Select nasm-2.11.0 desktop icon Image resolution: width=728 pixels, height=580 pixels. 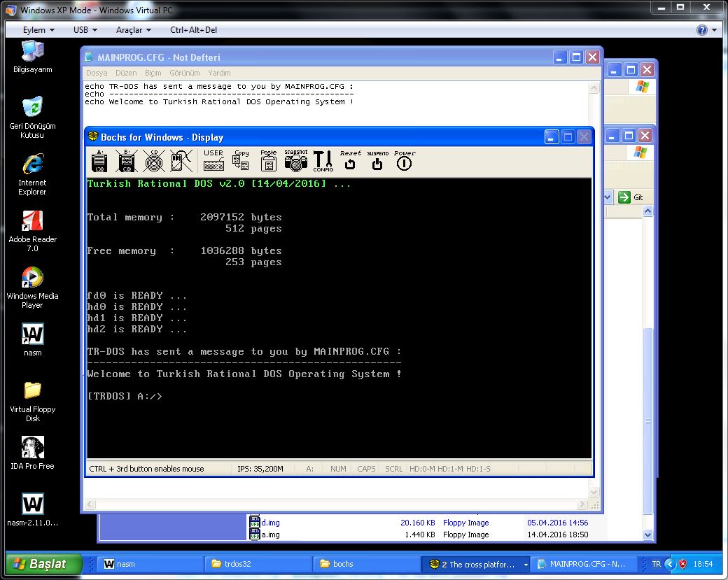click(x=32, y=509)
